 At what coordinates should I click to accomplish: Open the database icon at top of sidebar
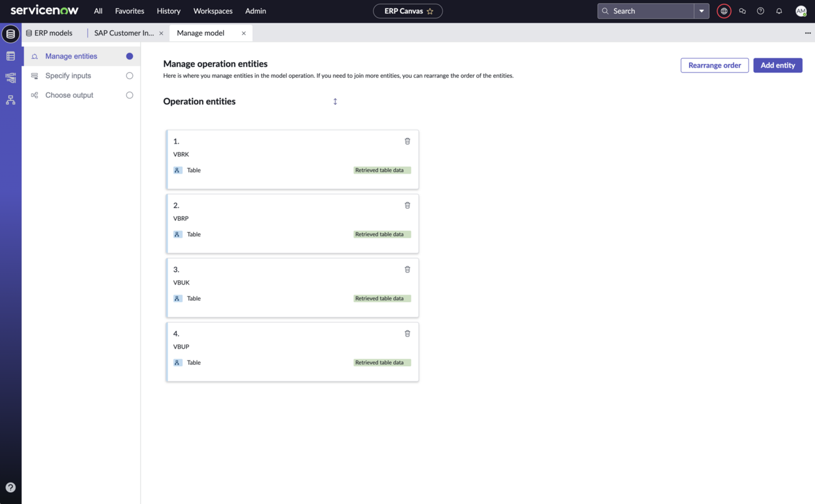11,34
